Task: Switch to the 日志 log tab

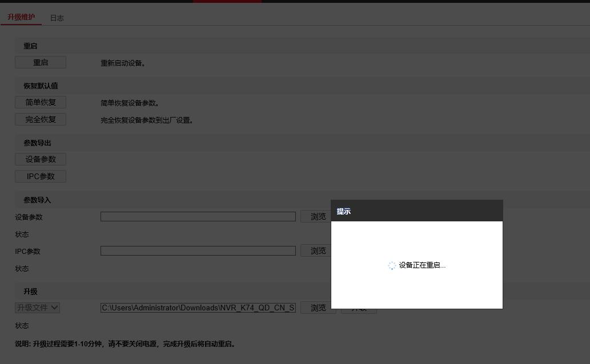Action: tap(57, 18)
